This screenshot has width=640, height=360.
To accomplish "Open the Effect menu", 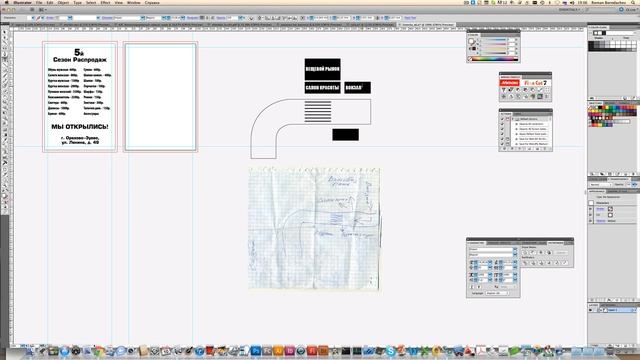I will [105, 2].
